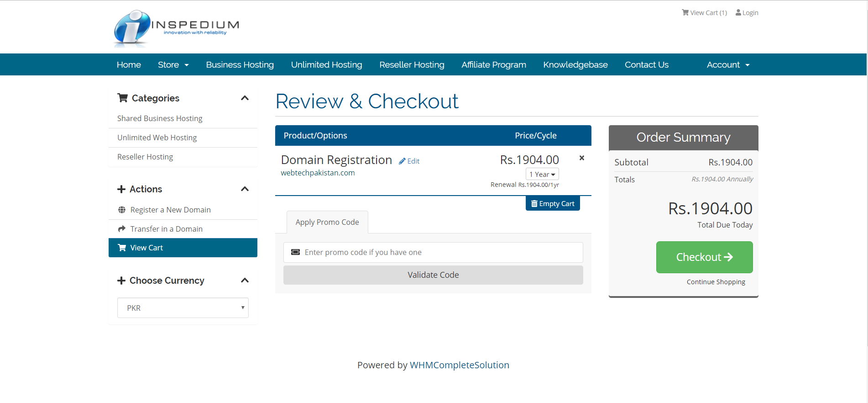868x403 pixels.
Task: Click the pencil Edit icon for Domain Registration
Action: [x=402, y=161]
